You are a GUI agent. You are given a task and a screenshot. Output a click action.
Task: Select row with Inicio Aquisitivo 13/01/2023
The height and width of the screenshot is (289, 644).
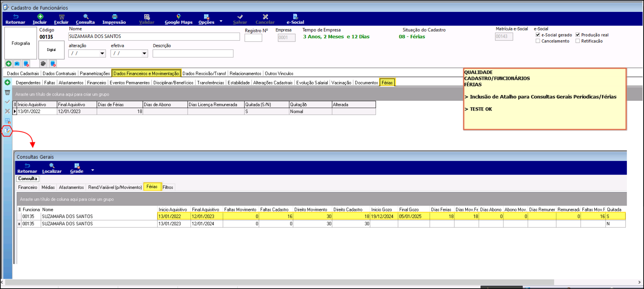pyautogui.click(x=321, y=224)
